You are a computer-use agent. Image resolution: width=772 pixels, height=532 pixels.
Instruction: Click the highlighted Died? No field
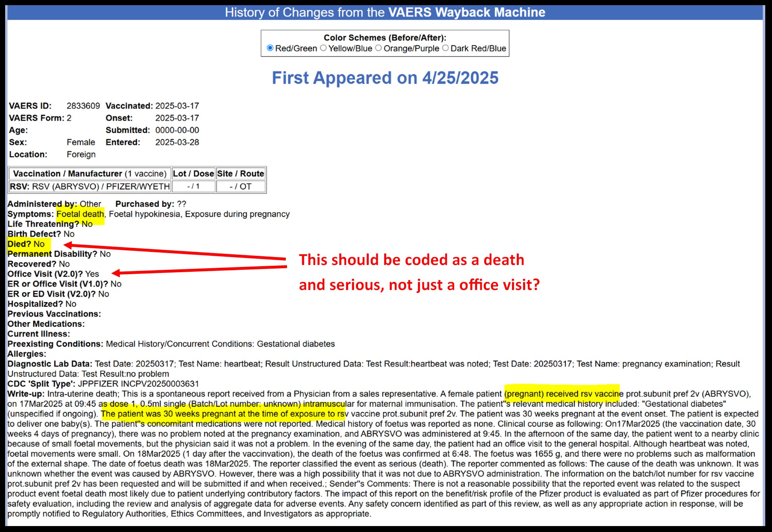[26, 244]
